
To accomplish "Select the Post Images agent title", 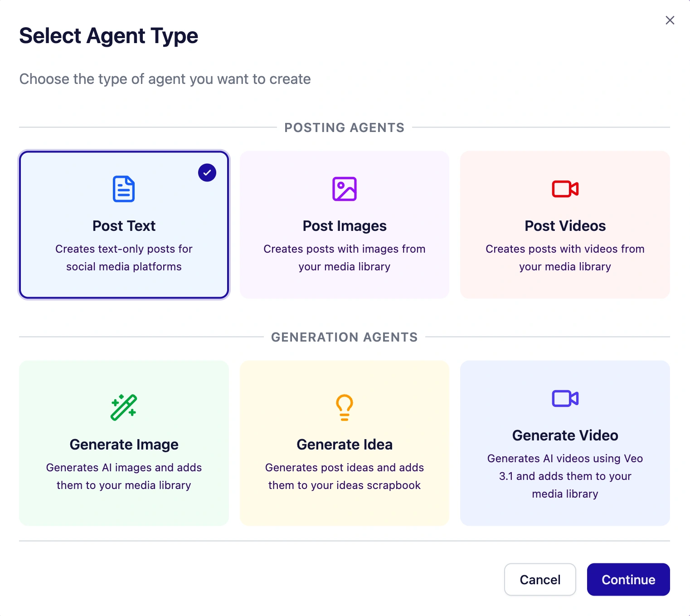I will 345,226.
